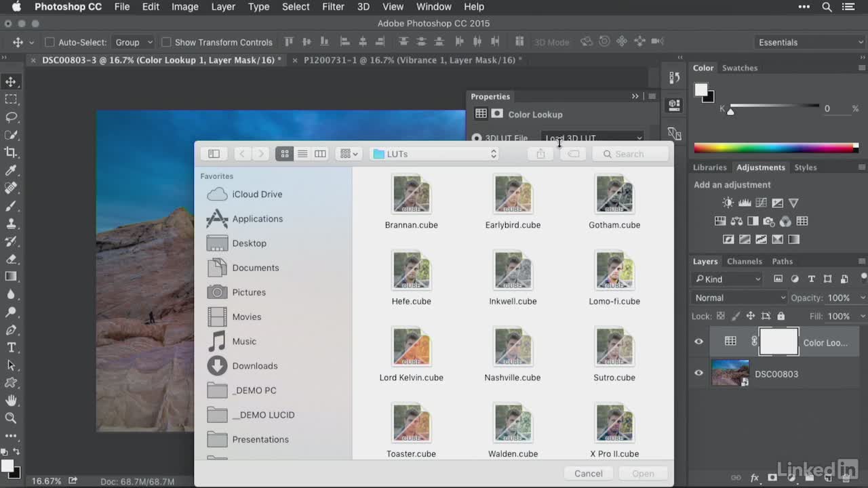Image resolution: width=868 pixels, height=488 pixels.
Task: Toggle lock transparent pixels
Action: tap(720, 316)
